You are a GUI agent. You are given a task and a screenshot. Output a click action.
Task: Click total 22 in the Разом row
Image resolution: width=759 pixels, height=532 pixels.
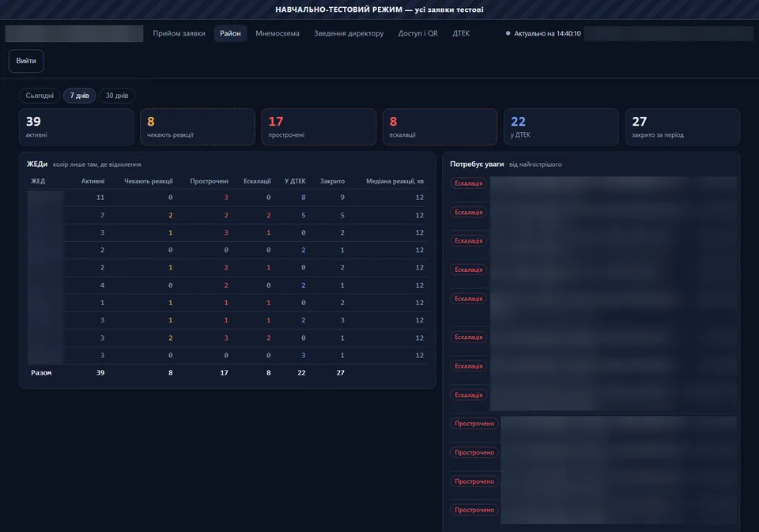pyautogui.click(x=301, y=373)
